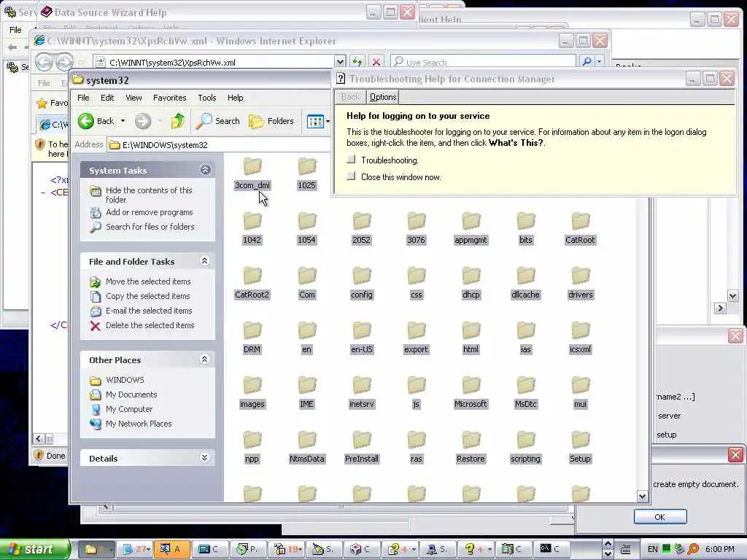747x560 pixels.
Task: Toggle the Folders pane in Explorer toolbar
Action: [271, 121]
